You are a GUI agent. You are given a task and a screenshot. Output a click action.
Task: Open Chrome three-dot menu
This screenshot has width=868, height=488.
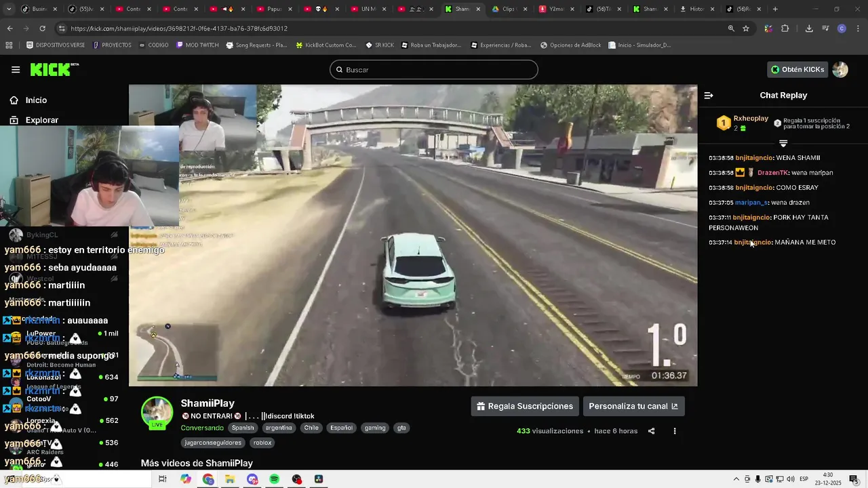[x=859, y=28]
